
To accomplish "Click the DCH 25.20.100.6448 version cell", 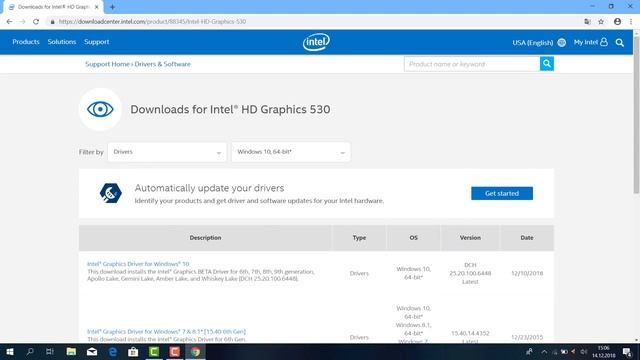I will [470, 273].
